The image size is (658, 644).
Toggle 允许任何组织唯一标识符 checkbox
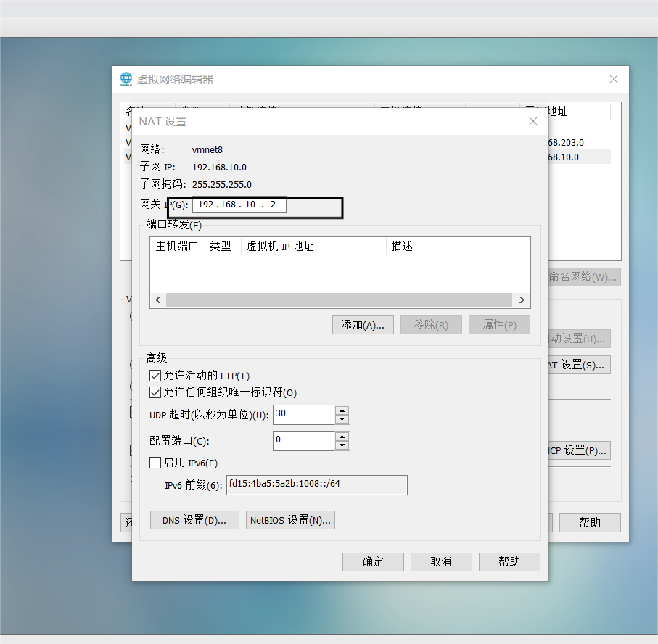[155, 392]
